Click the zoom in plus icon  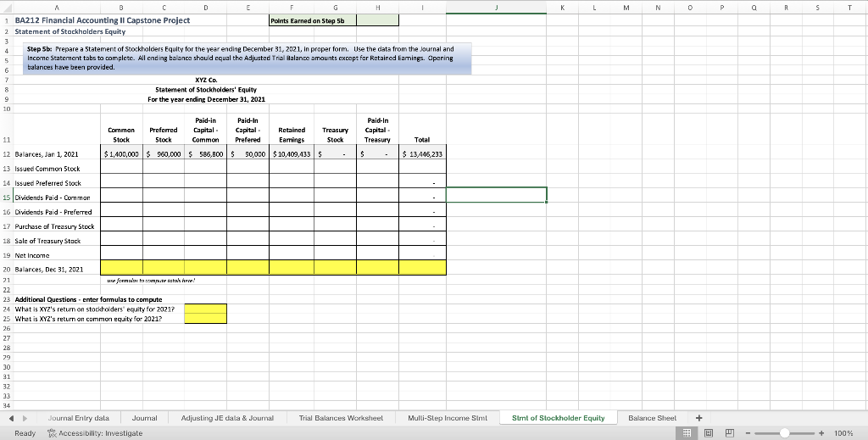[x=821, y=433]
